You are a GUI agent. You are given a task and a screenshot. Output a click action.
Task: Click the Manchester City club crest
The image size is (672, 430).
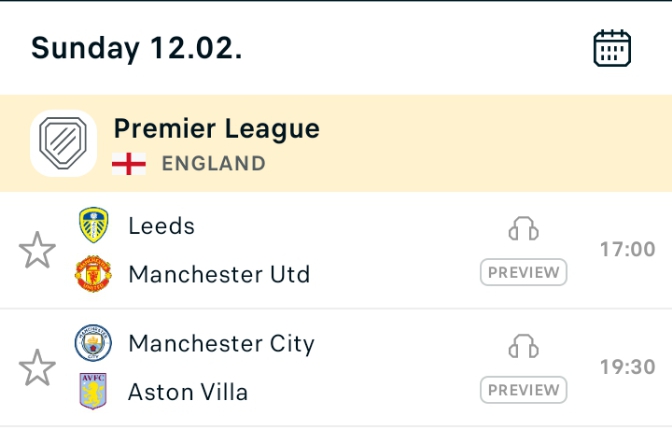[93, 343]
